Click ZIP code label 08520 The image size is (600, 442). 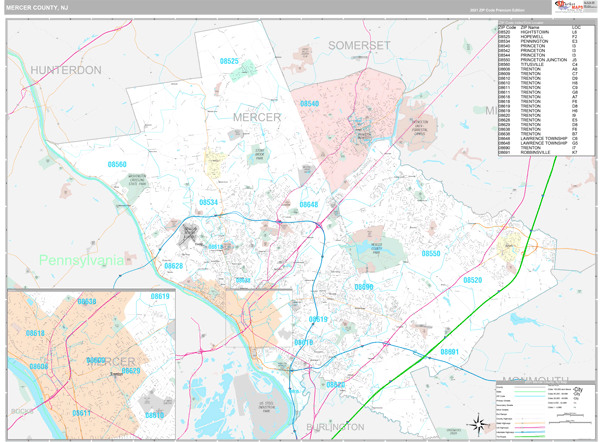[x=473, y=280]
